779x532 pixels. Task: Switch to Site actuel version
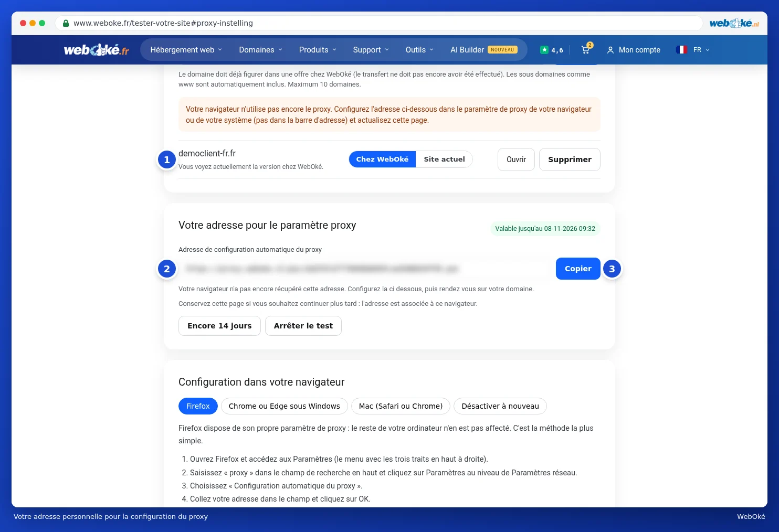(444, 159)
